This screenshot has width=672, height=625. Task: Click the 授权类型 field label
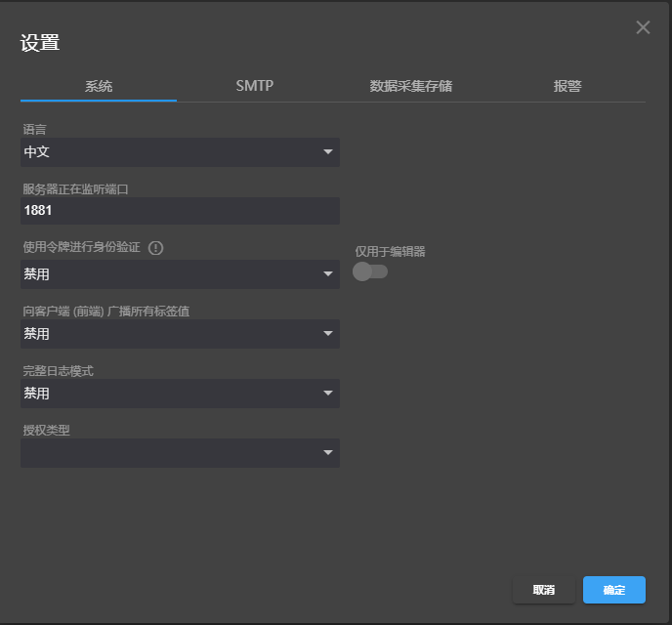pos(46,429)
